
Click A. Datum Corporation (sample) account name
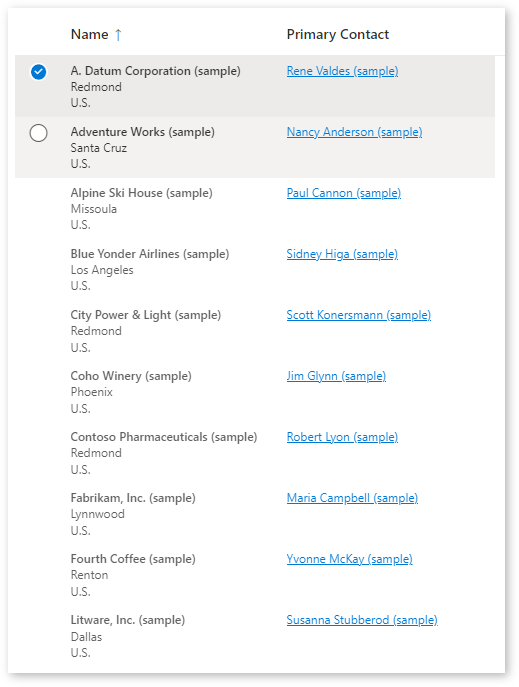coord(155,71)
